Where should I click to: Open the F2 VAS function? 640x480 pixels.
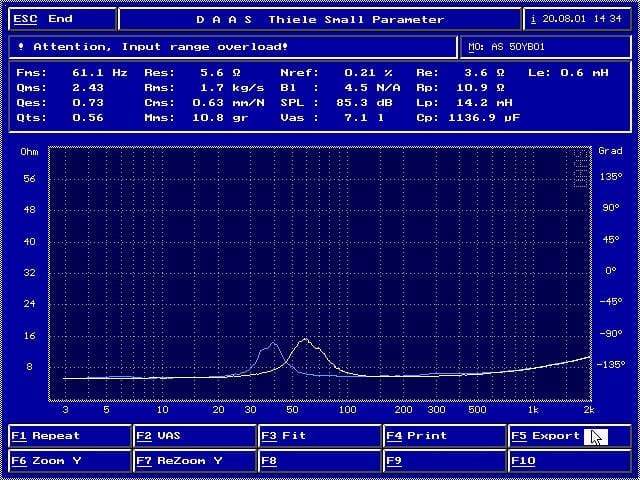pos(195,436)
